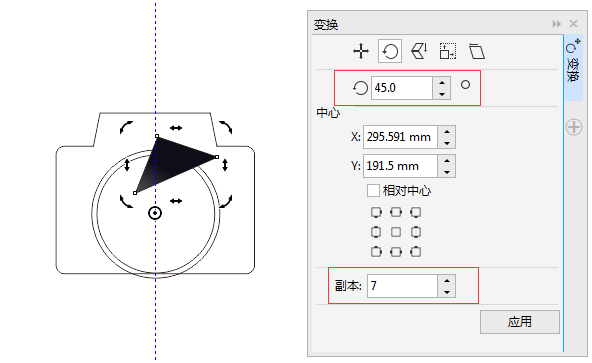The image size is (592, 363).
Task: Increase the X center value
Action: click(447, 131)
